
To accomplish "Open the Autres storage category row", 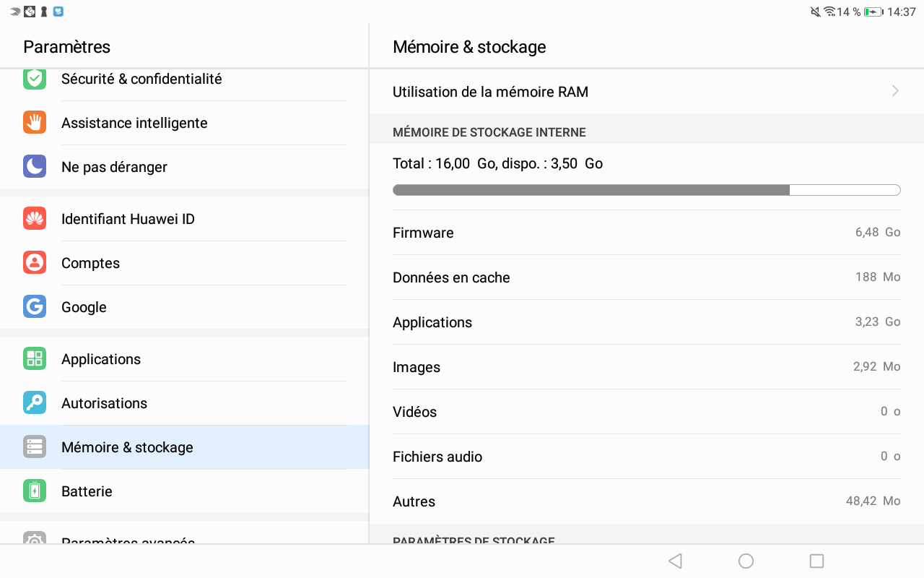I will click(x=646, y=501).
